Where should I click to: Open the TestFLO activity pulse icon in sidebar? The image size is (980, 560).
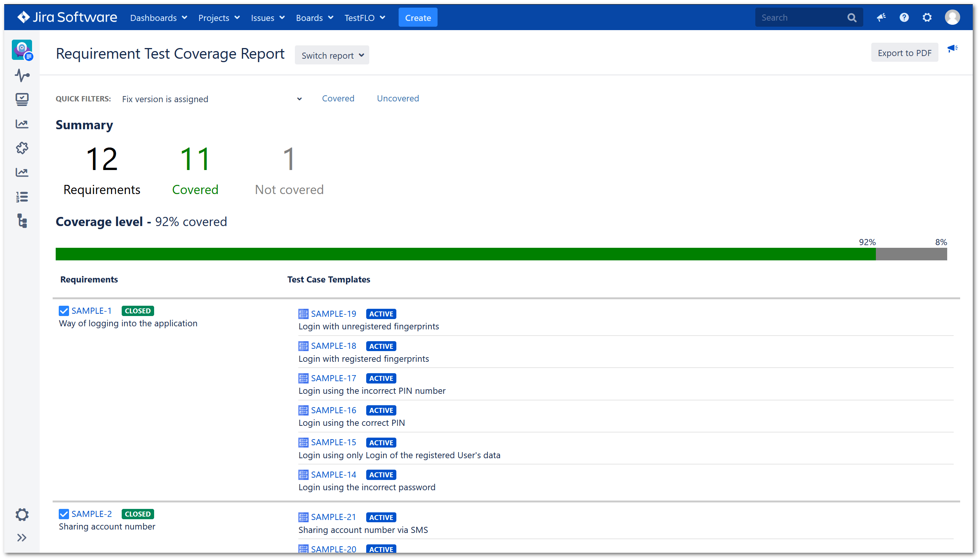tap(22, 75)
